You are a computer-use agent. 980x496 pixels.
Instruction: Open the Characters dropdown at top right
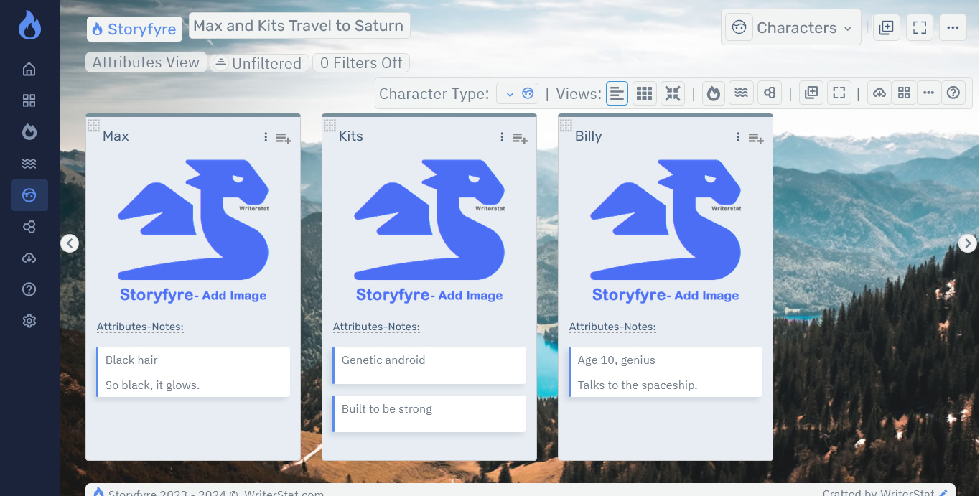click(790, 27)
